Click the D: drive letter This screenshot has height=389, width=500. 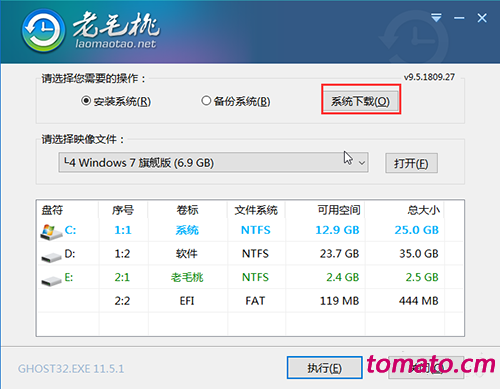(x=70, y=254)
